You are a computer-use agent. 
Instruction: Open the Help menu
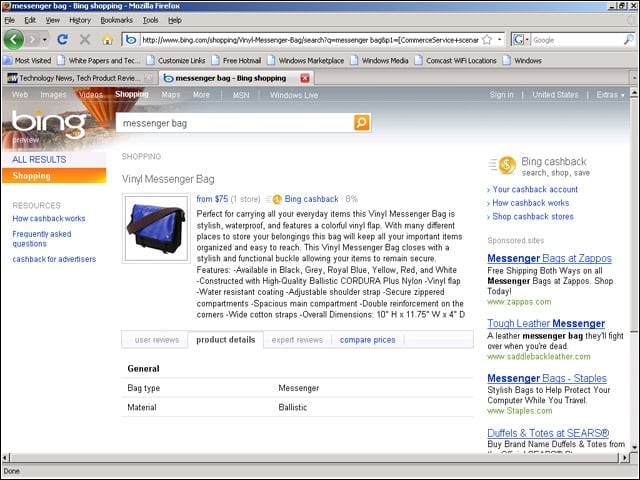(175, 20)
